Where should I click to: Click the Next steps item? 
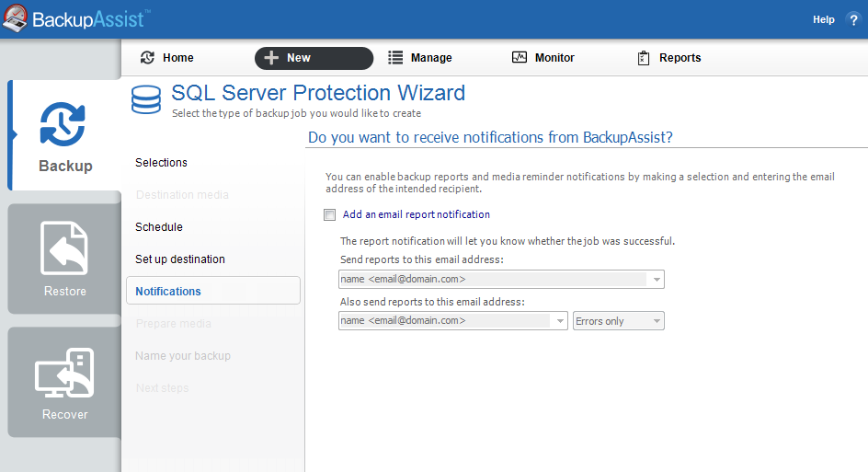pos(162,387)
